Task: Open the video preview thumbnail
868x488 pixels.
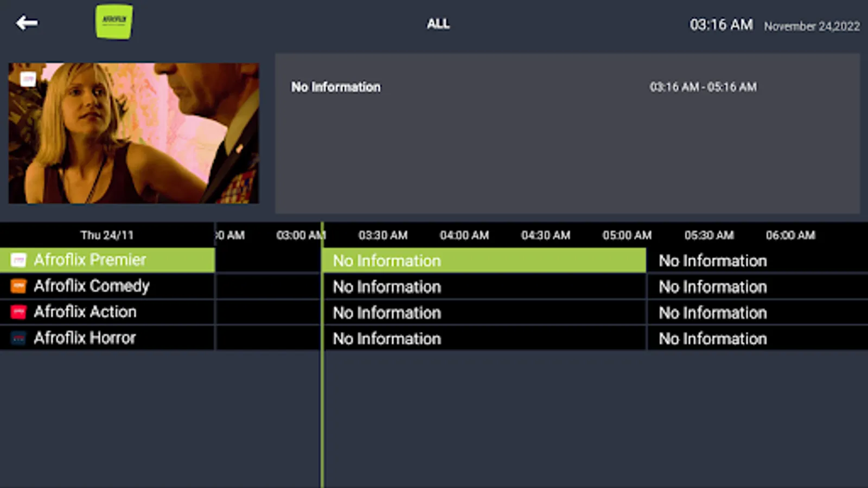Action: click(x=133, y=133)
